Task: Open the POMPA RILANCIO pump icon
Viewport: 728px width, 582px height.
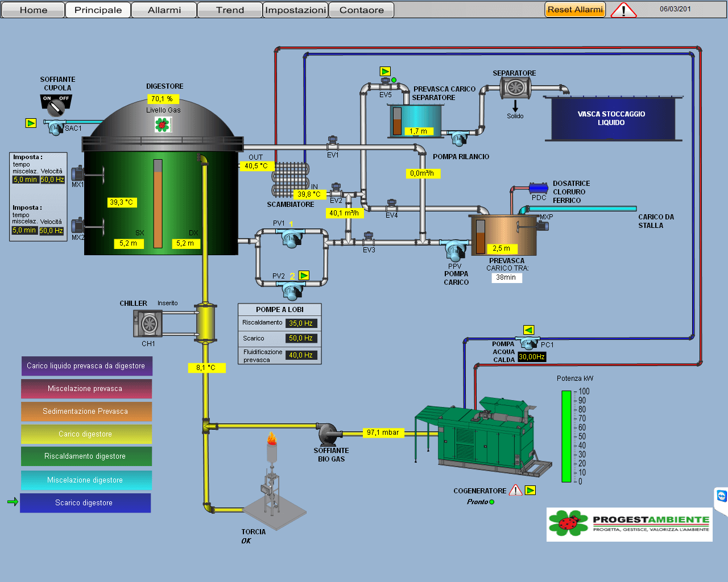Action: [458, 138]
